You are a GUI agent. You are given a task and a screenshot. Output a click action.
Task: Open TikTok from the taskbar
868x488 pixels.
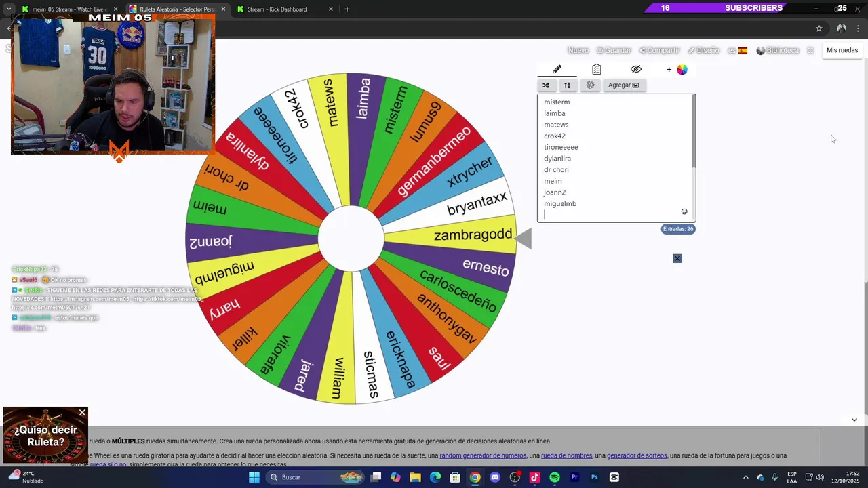click(x=534, y=477)
